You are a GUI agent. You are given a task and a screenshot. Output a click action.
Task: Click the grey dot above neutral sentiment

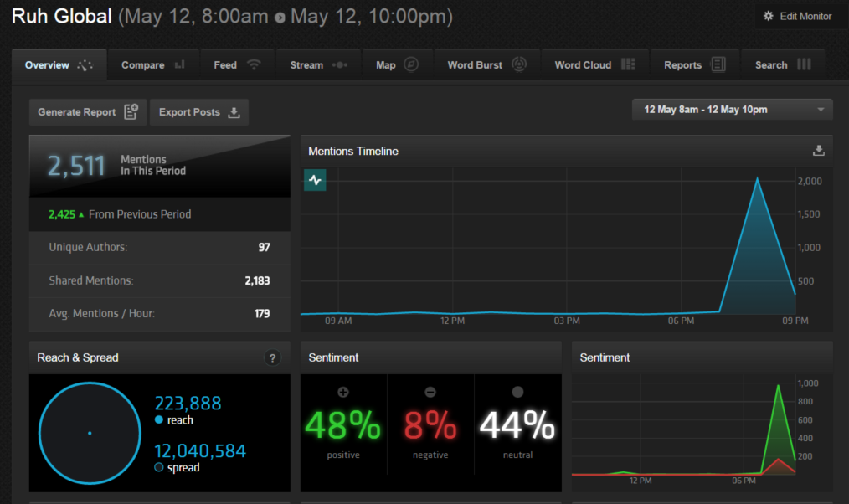click(x=517, y=392)
